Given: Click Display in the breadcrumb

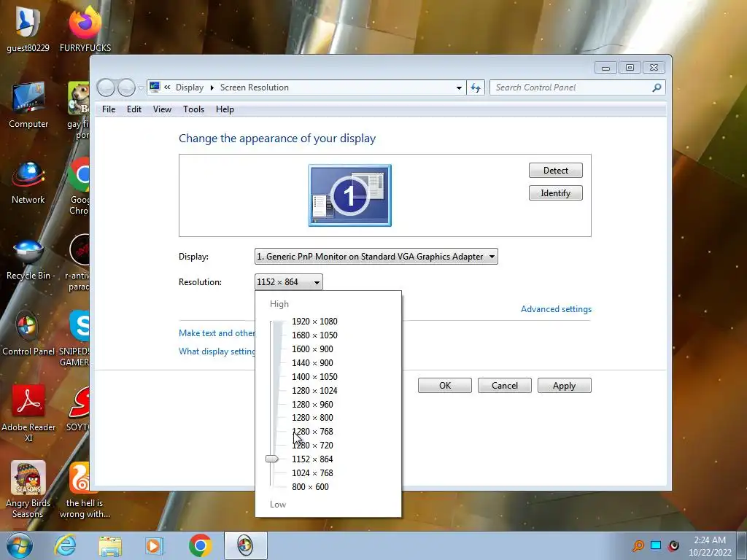Looking at the screenshot, I should 190,87.
